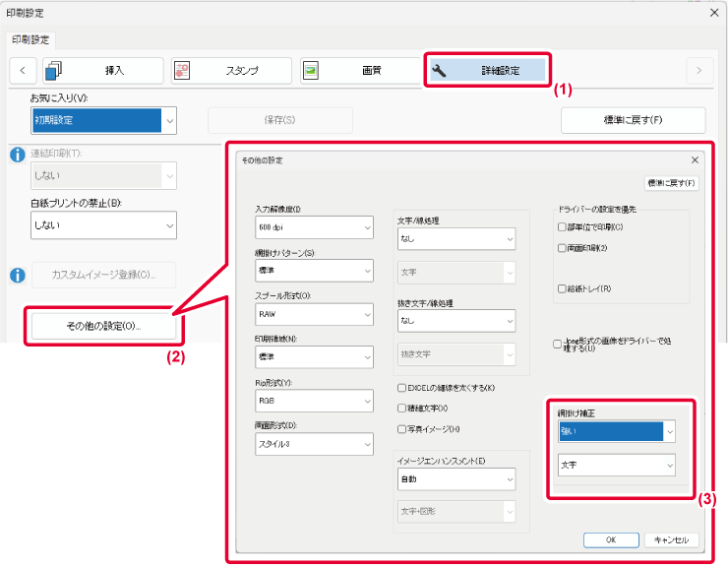Expand the 白紙プリントの禁止 dropdown

tap(103, 224)
